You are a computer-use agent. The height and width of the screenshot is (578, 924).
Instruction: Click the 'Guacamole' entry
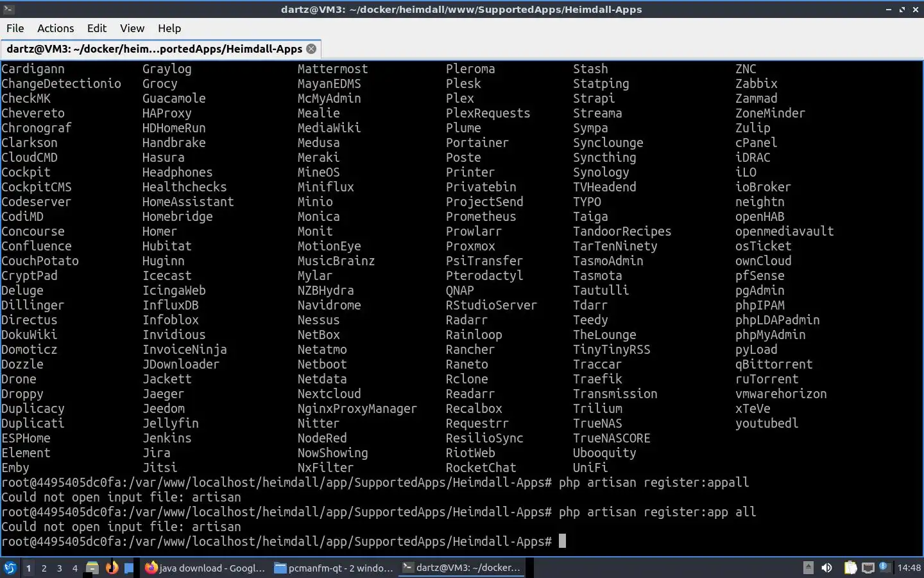[174, 98]
